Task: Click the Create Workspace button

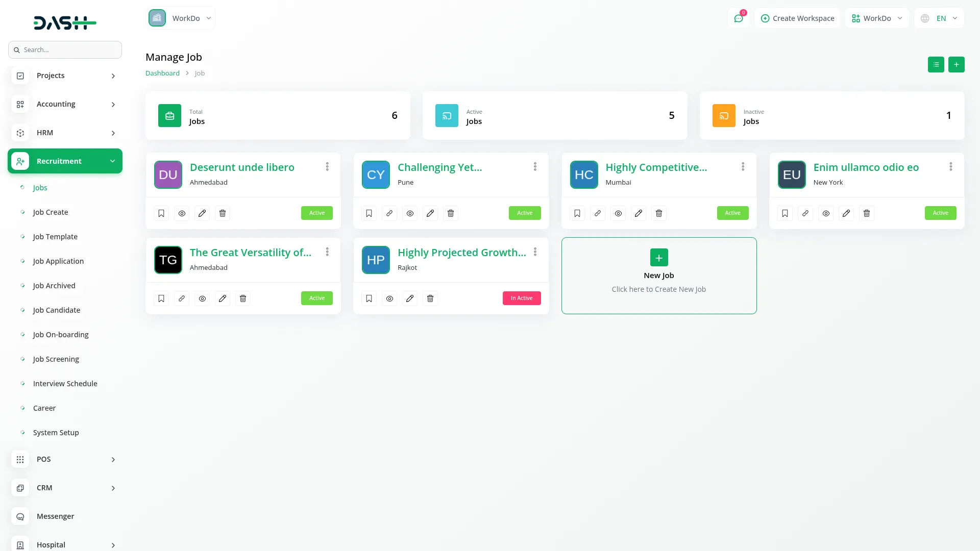Action: click(x=797, y=18)
